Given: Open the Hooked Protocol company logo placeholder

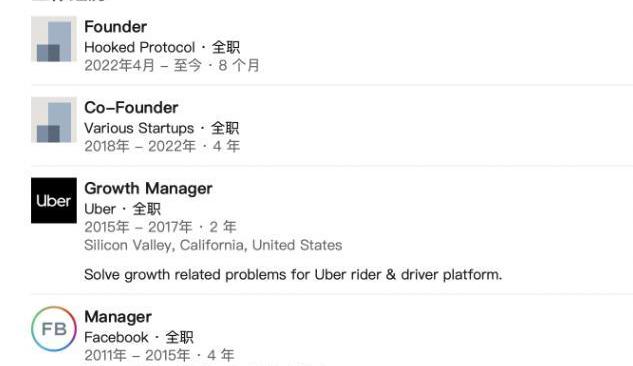Looking at the screenshot, I should [x=54, y=39].
